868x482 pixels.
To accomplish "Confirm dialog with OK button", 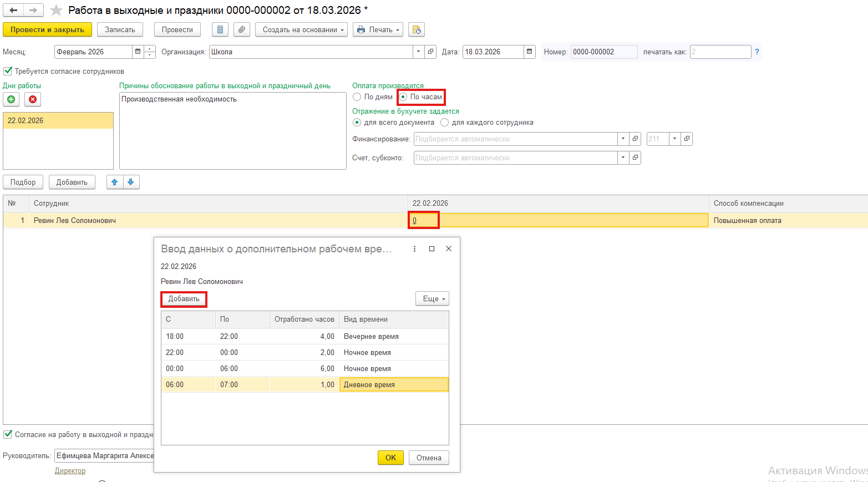I will pos(390,458).
